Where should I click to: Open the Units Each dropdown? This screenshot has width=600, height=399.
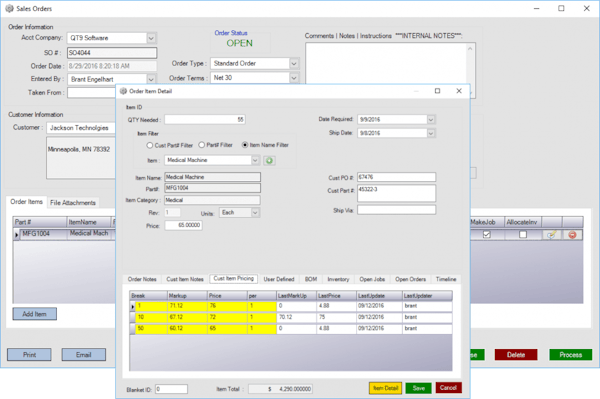[x=255, y=213]
